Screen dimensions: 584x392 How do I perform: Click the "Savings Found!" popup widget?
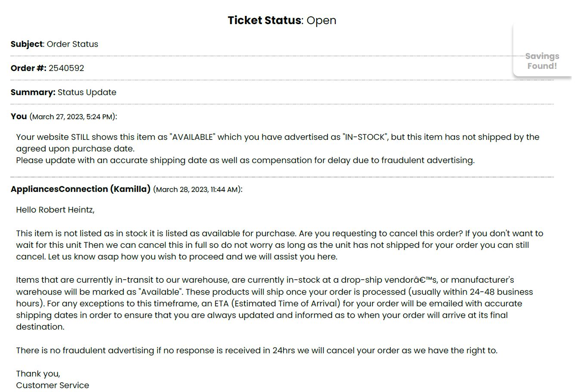click(542, 61)
